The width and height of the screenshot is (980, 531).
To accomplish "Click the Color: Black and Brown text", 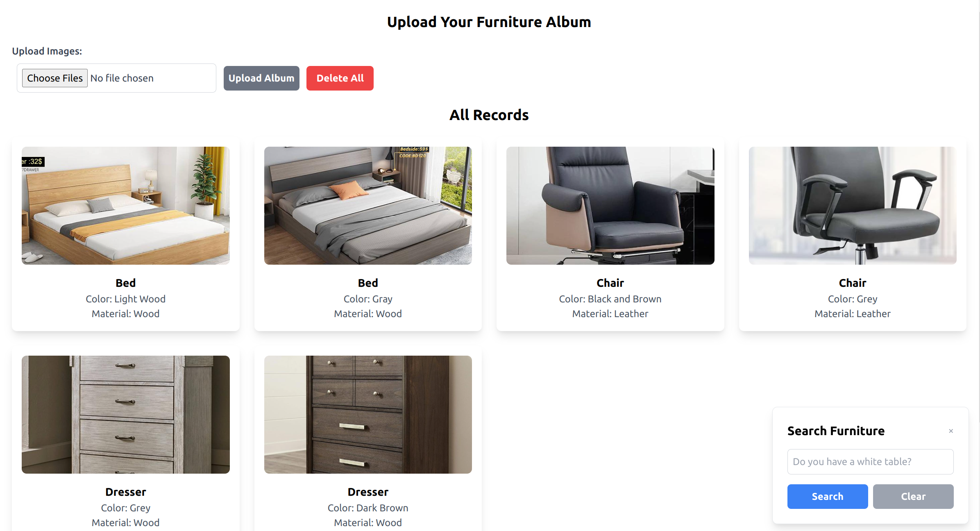I will click(x=610, y=299).
